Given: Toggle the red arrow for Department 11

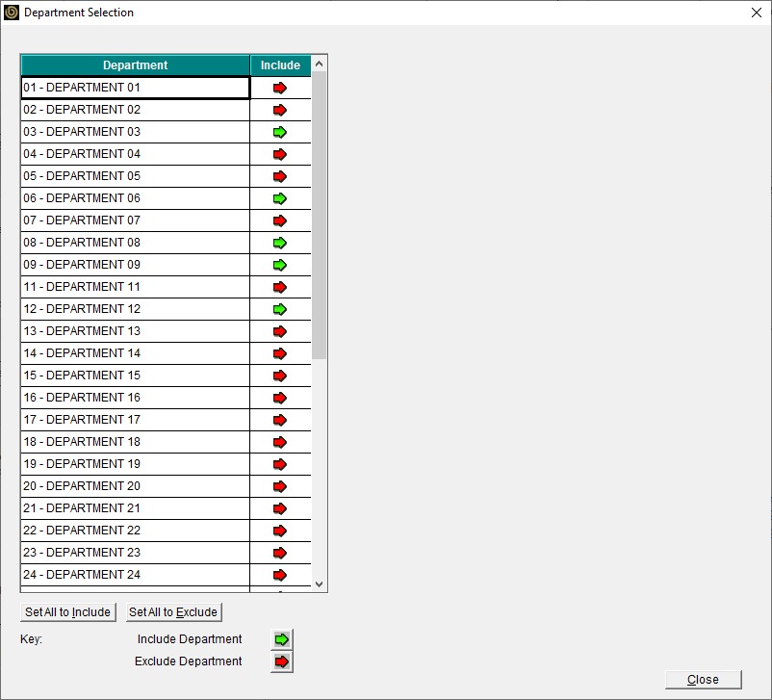Looking at the screenshot, I should [x=280, y=287].
